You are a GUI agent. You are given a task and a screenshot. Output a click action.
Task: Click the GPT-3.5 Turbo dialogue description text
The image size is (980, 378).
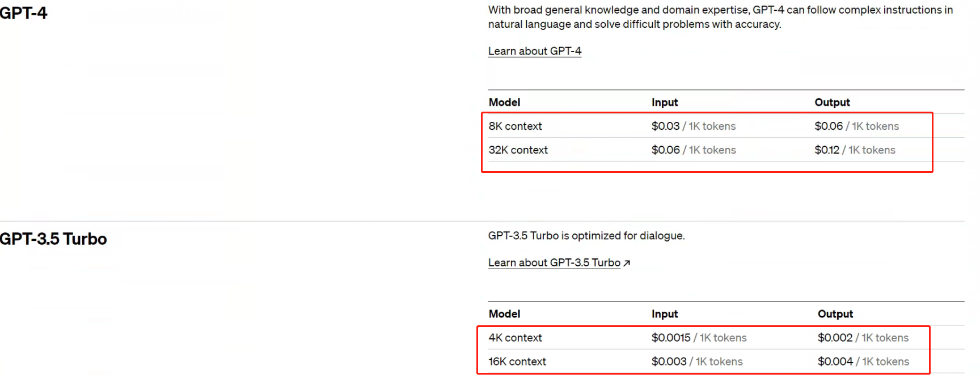pyautogui.click(x=586, y=236)
